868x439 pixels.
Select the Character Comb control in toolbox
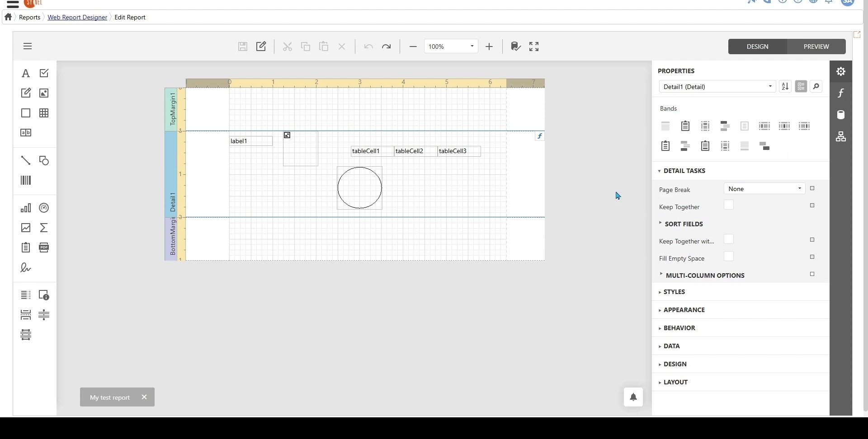click(x=26, y=133)
